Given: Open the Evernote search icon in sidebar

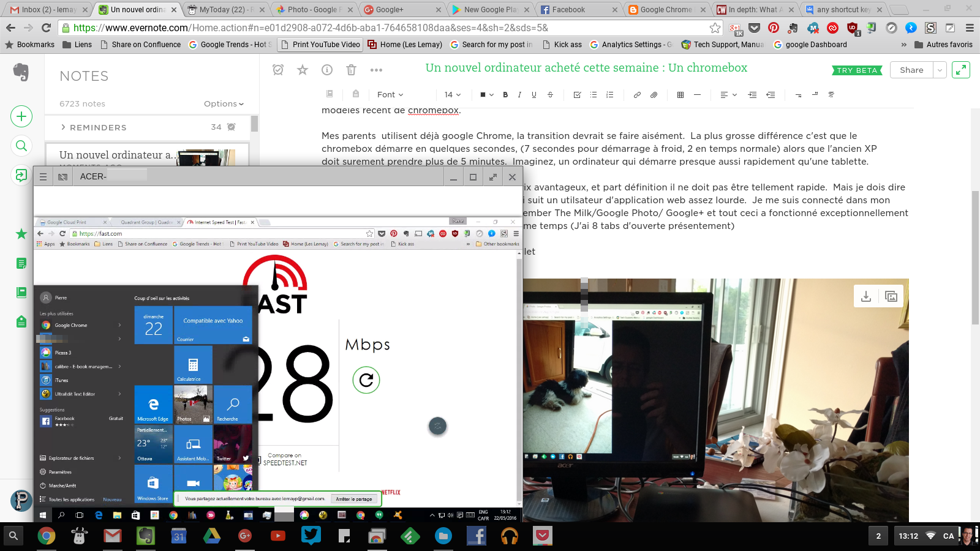Looking at the screenshot, I should (21, 146).
